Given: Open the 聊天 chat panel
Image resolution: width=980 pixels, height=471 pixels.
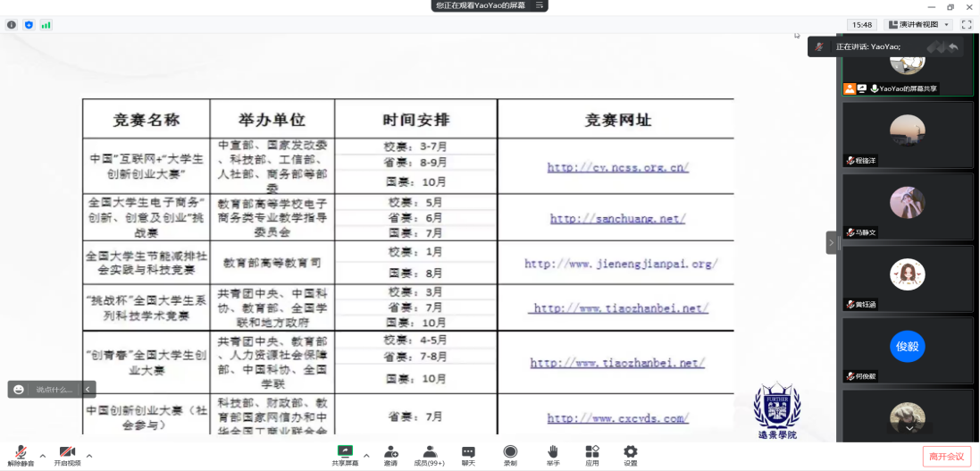Looking at the screenshot, I should 468,455.
